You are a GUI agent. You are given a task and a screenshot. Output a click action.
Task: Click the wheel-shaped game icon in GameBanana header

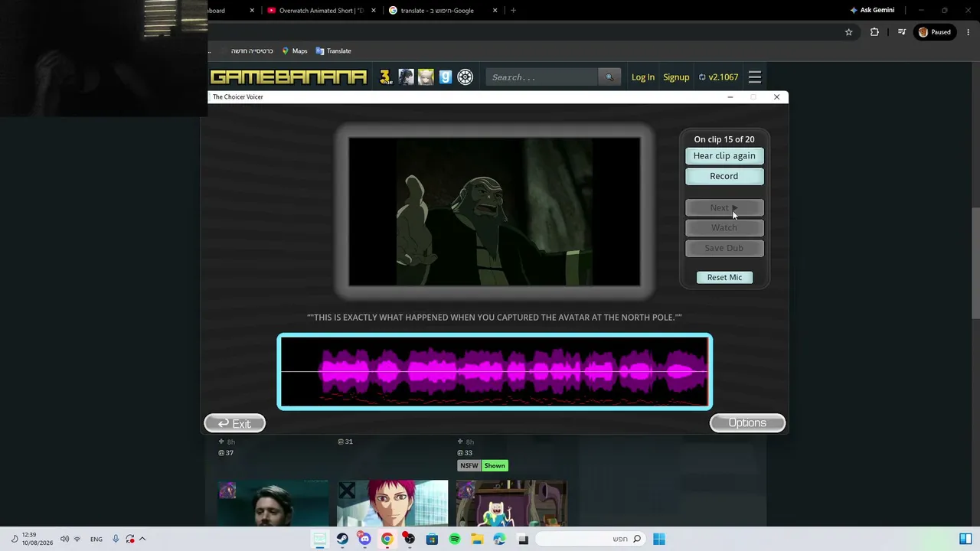465,77
